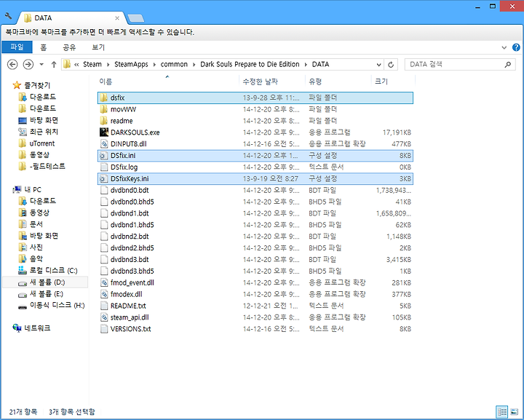Open 네트워크 in navigation pane
Viewport: 524px width, 420px height.
coord(31,328)
